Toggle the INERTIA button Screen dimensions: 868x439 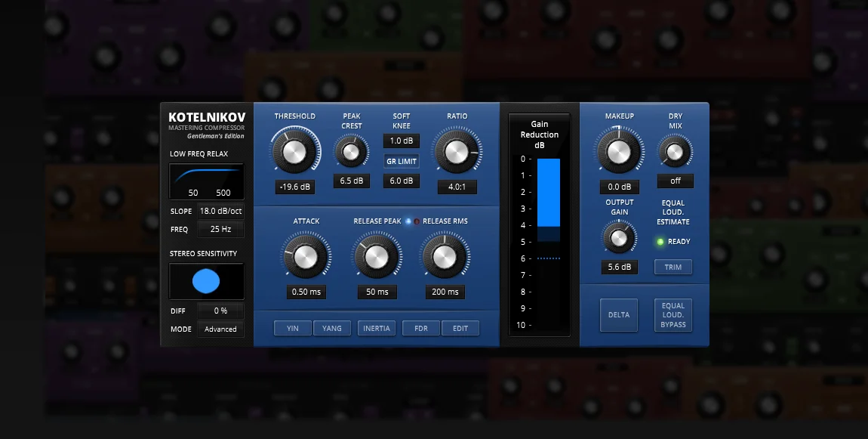(x=377, y=328)
